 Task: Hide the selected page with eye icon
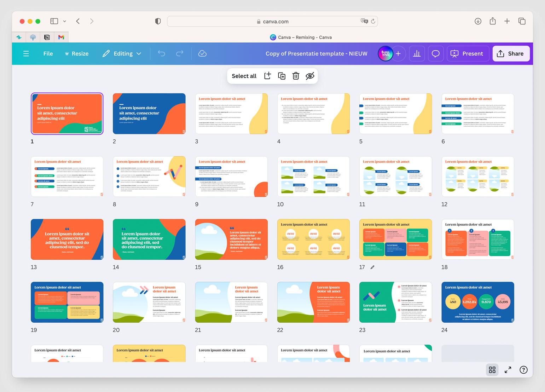[x=310, y=76]
